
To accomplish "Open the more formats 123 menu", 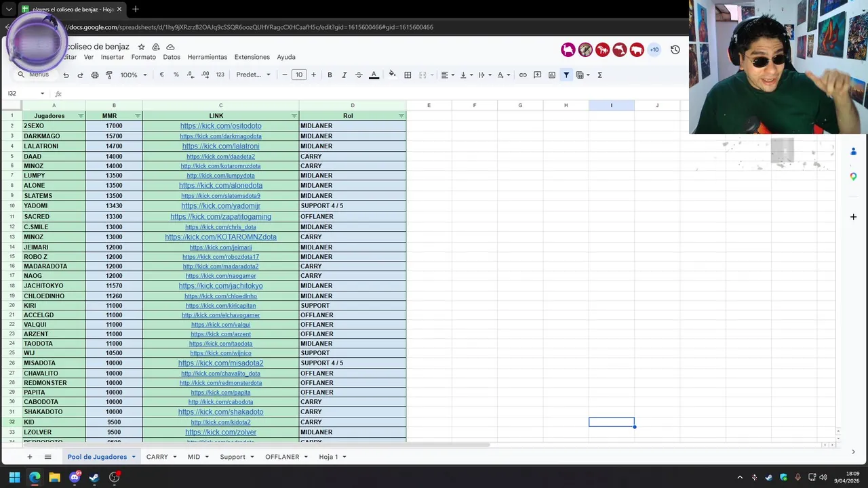I will click(220, 75).
